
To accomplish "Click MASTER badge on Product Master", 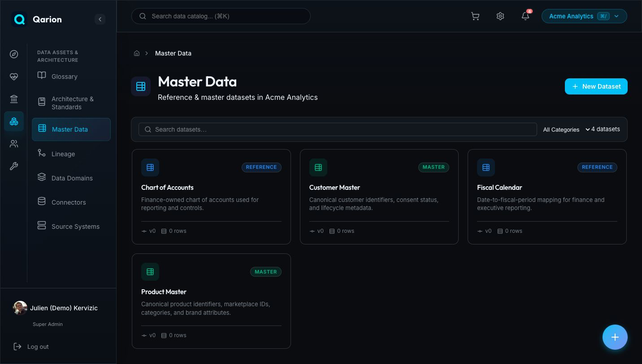I will [x=266, y=272].
